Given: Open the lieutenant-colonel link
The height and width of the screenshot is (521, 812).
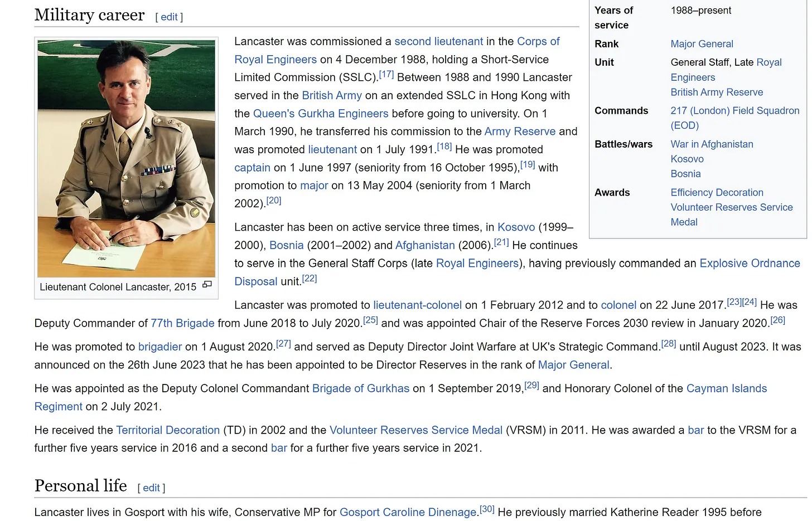Looking at the screenshot, I should point(417,305).
